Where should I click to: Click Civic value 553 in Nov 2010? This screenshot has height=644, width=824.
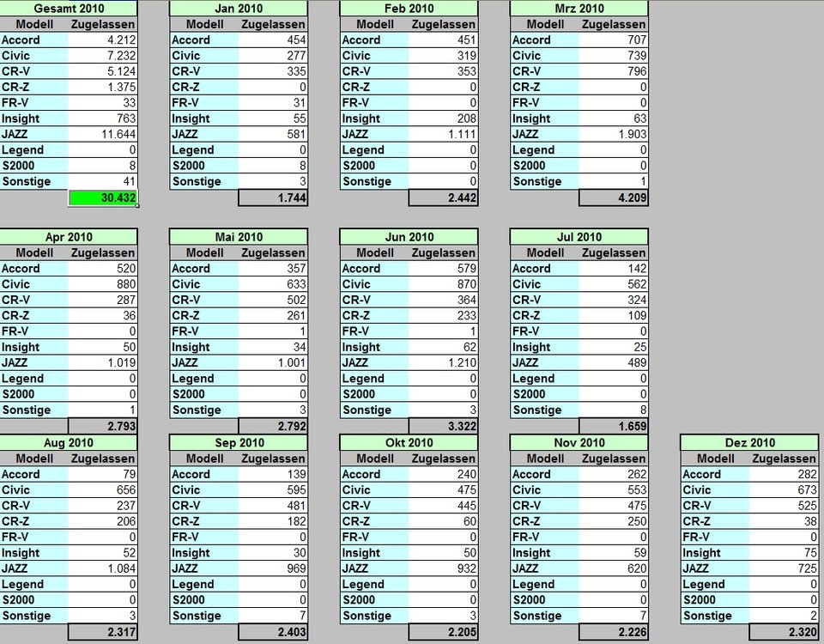[x=613, y=490]
